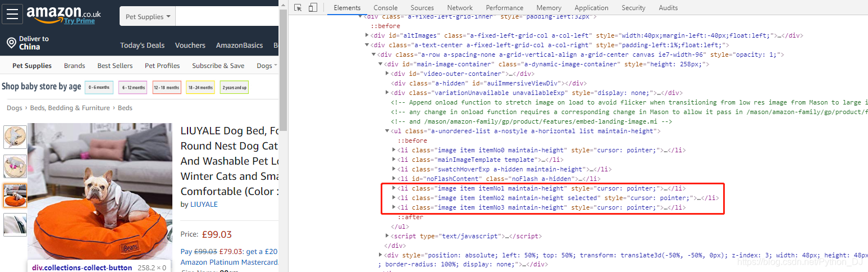Click Beds, Bedding & Furniture breadcrumb
Image resolution: width=868 pixels, height=272 pixels.
pyautogui.click(x=70, y=108)
